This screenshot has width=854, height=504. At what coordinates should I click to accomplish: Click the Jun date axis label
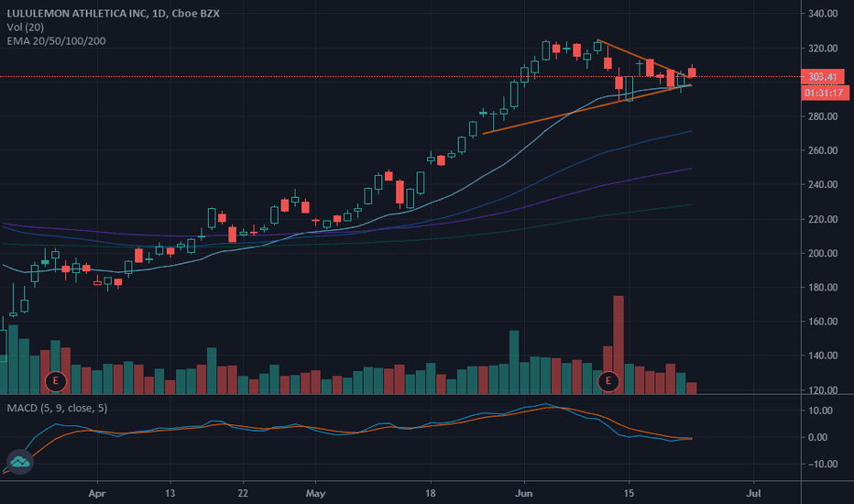523,493
